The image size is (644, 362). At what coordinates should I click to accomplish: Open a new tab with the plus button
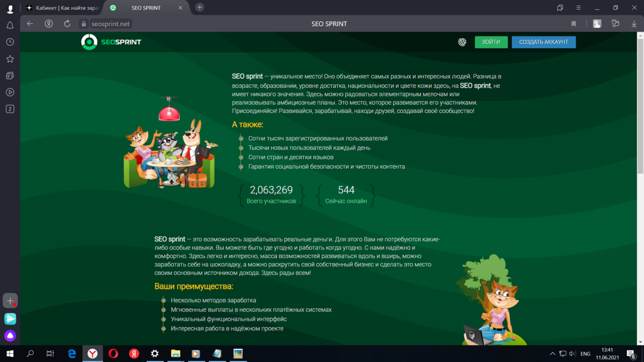200,7
